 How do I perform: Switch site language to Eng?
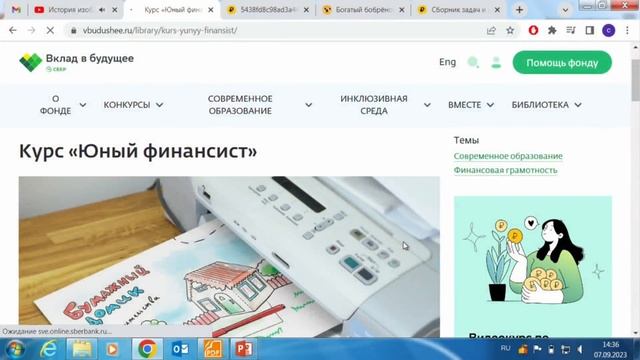(447, 62)
